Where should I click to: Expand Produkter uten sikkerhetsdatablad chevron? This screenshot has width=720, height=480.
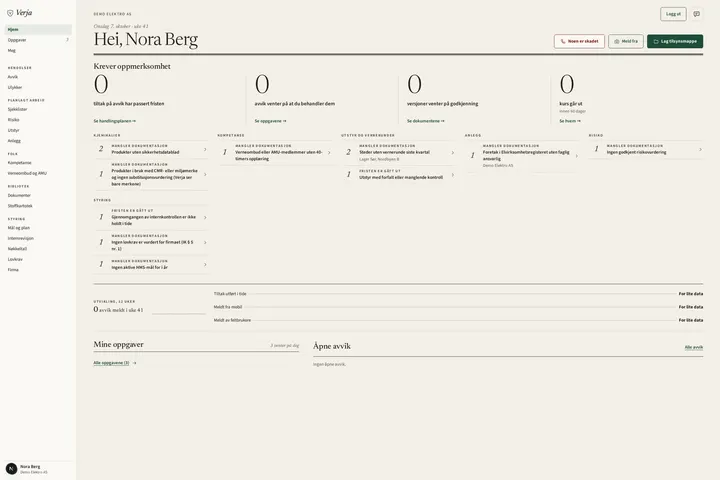click(205, 149)
